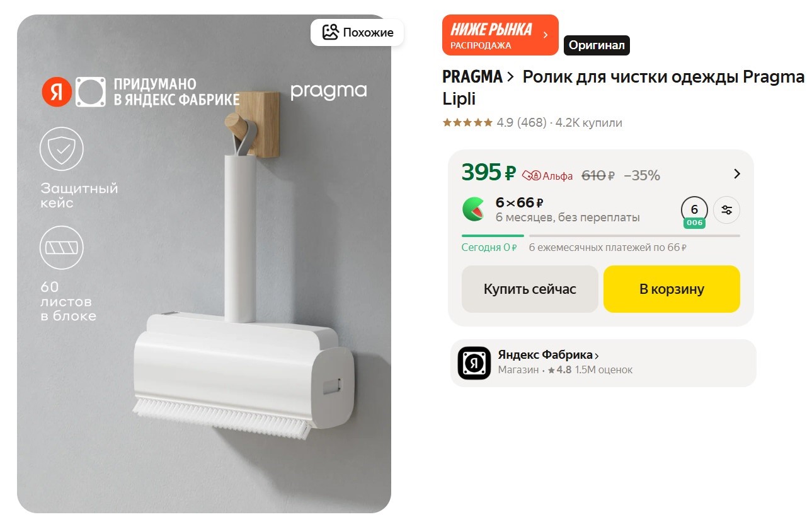
Task: Click the shield protective case icon
Action: pyautogui.click(x=62, y=149)
